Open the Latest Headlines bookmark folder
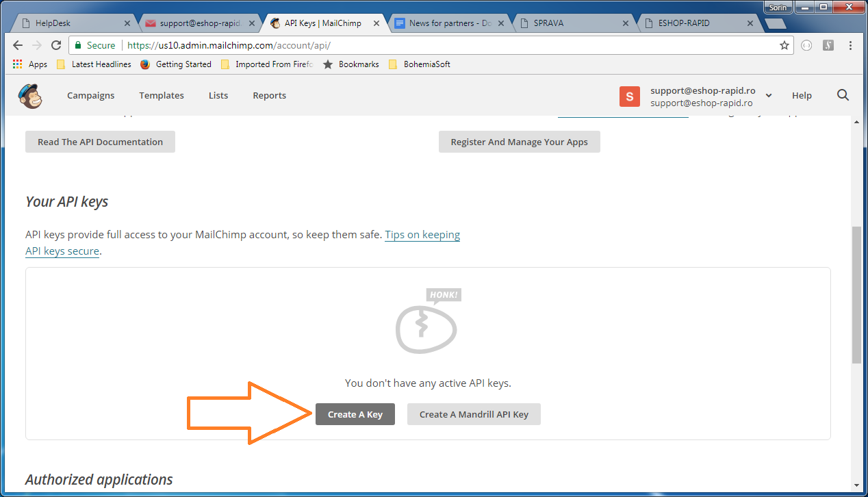This screenshot has height=497, width=868. (94, 64)
